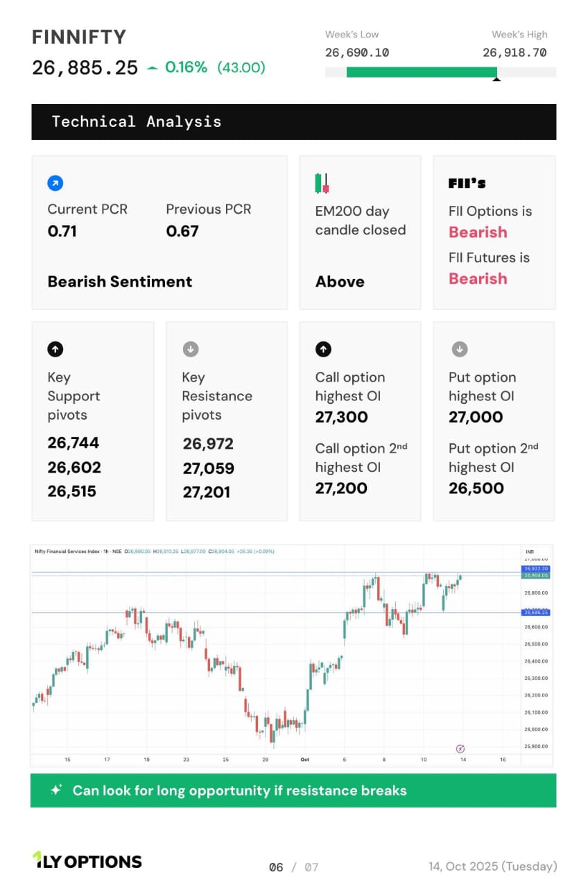Click the sparkle icon in the green banner
The image size is (588, 888).
57,790
